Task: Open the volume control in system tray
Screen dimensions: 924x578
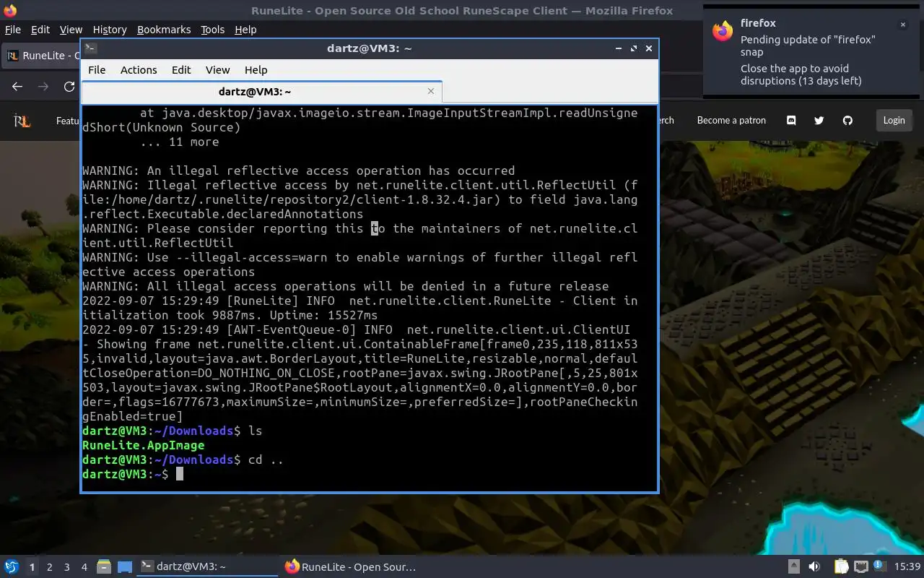Action: [814, 566]
